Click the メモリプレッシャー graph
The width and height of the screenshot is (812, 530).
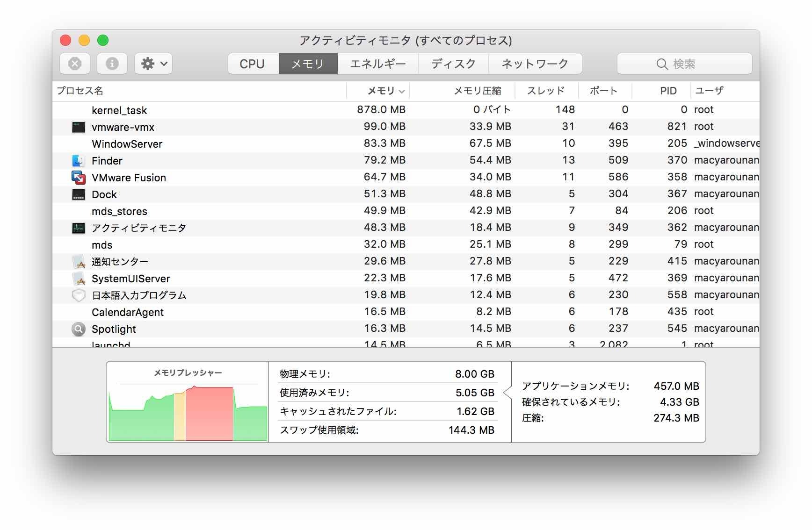pos(188,412)
